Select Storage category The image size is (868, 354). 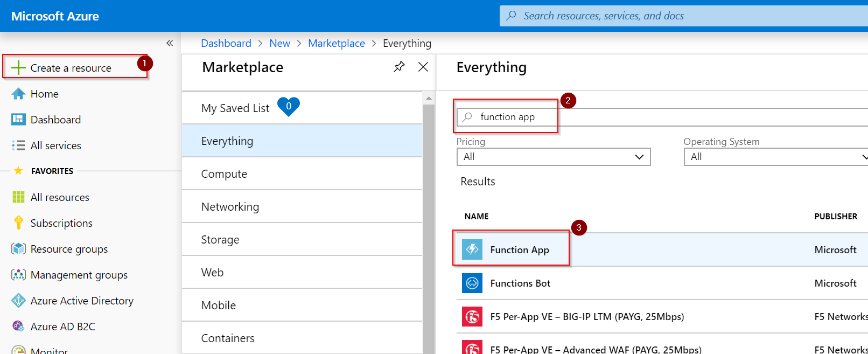pyautogui.click(x=302, y=239)
